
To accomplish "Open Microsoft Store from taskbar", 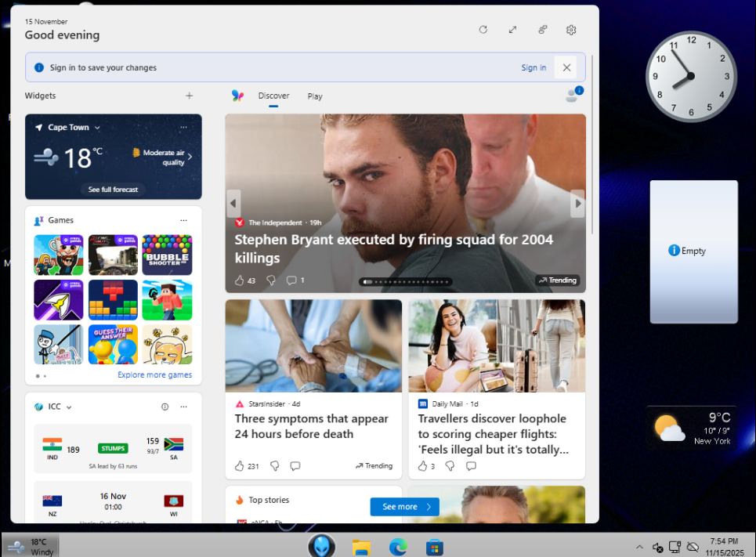I will pyautogui.click(x=435, y=548).
